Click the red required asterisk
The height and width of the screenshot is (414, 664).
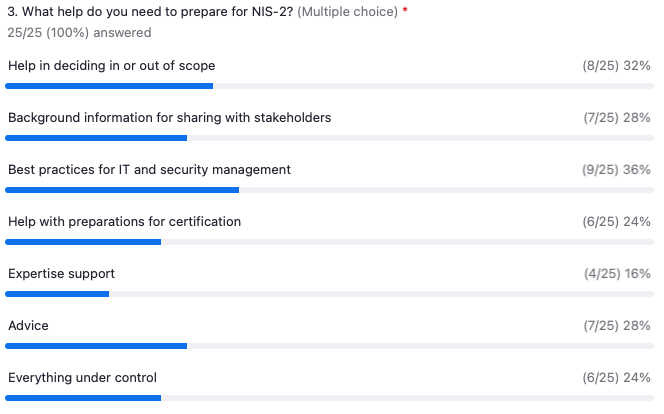pos(405,10)
